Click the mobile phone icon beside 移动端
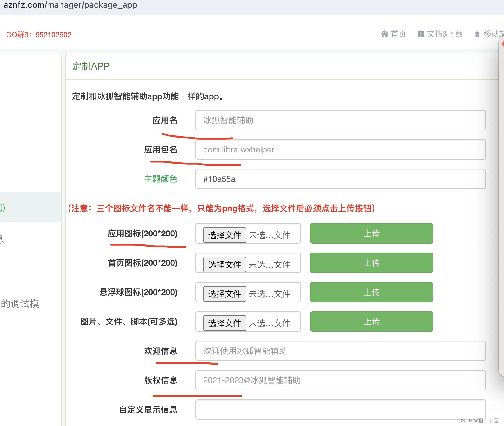 click(x=477, y=34)
